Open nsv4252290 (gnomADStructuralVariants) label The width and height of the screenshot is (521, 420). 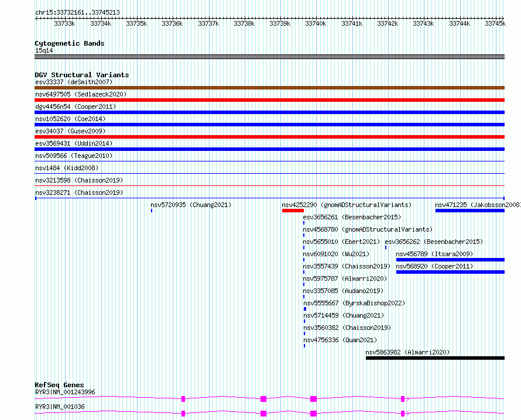(x=347, y=205)
